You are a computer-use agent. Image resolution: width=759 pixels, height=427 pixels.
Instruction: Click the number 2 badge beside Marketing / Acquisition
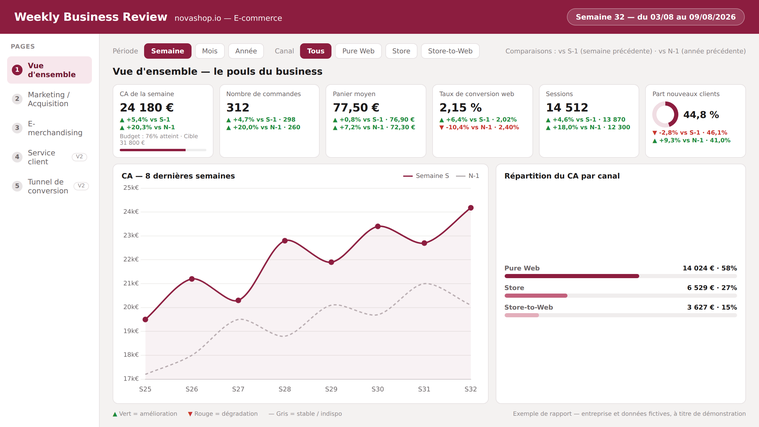click(17, 99)
